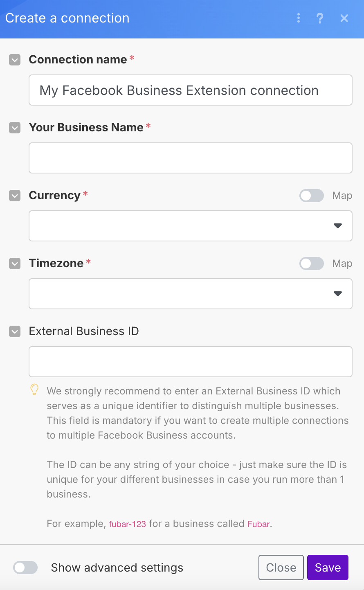Collapse the Connection name field chevron
This screenshot has height=590, width=364.
15,60
